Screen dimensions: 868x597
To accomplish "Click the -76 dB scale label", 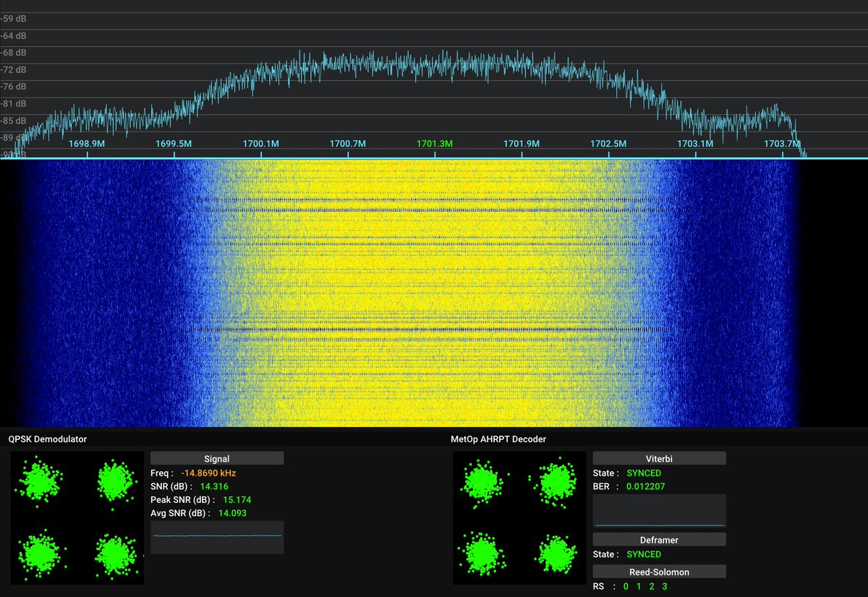I will (14, 86).
